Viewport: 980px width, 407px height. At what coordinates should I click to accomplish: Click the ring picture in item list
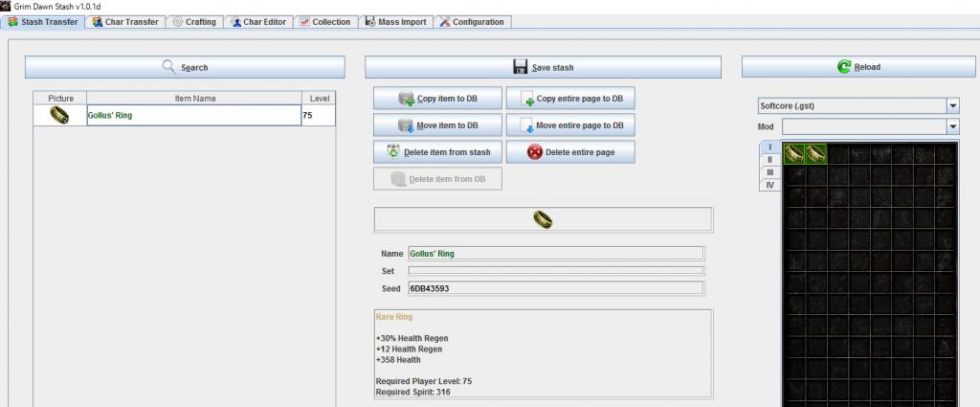(x=59, y=115)
